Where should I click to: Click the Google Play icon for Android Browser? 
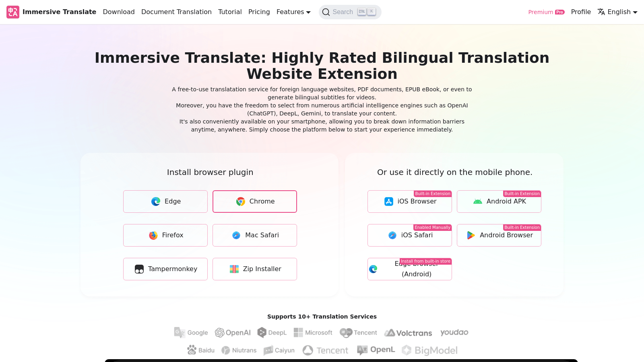click(471, 235)
